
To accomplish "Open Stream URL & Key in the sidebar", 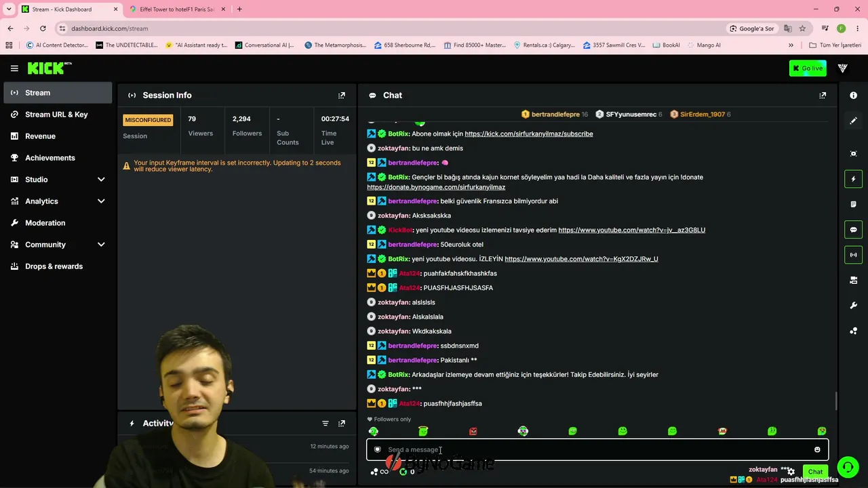I will [58, 115].
